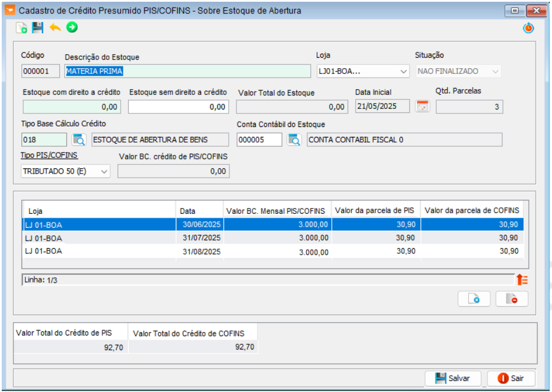Search Tipo Base Cálculo Crédito lookup
552x392 pixels.
tap(79, 140)
